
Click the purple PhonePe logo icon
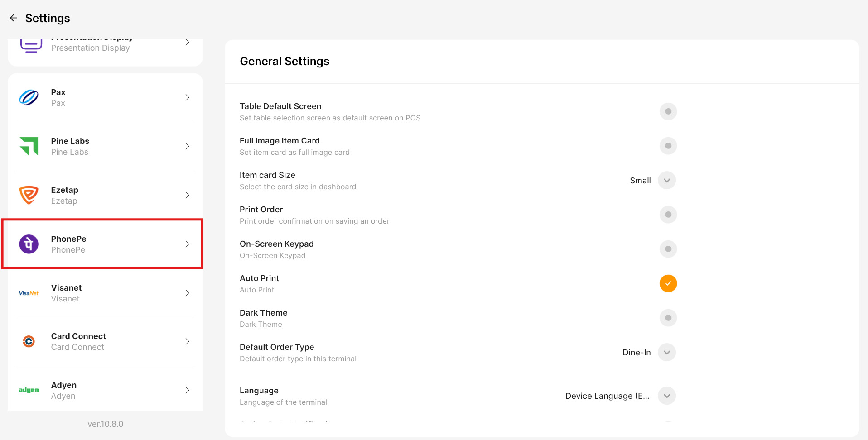(x=29, y=244)
